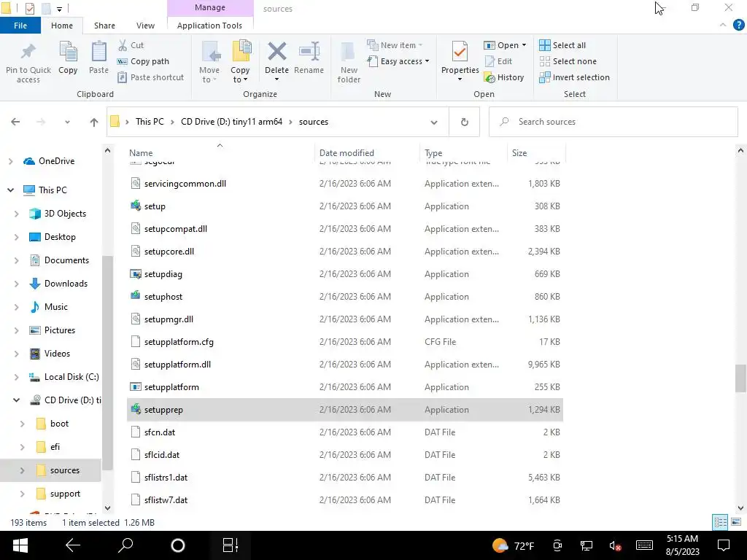Viewport: 747px width, 560px height.
Task: Open Cortana circle in taskbar
Action: point(178,545)
